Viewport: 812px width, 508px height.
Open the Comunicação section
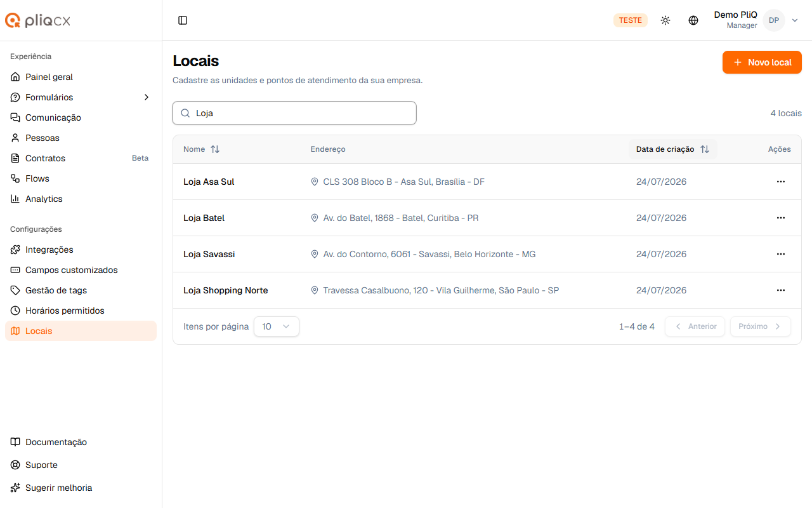pos(81,117)
